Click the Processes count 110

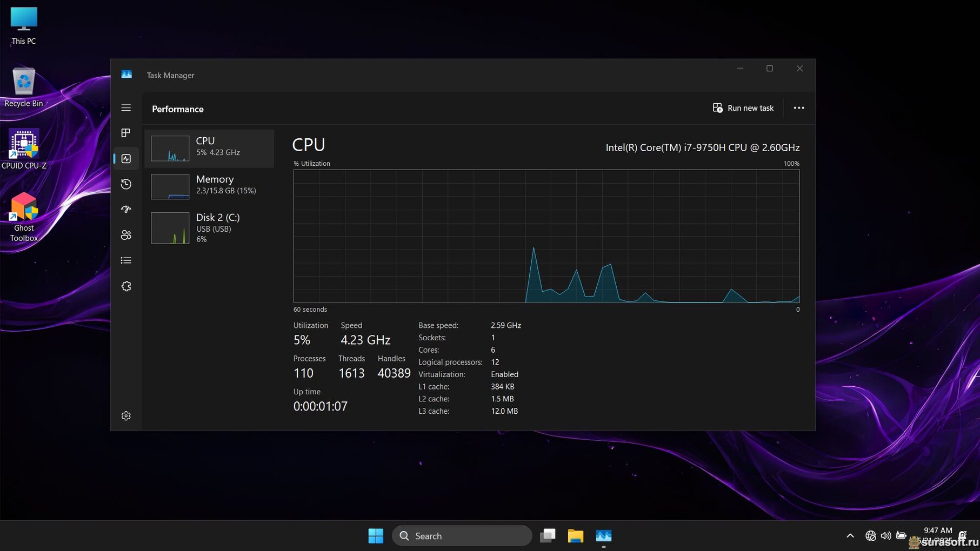(x=303, y=373)
